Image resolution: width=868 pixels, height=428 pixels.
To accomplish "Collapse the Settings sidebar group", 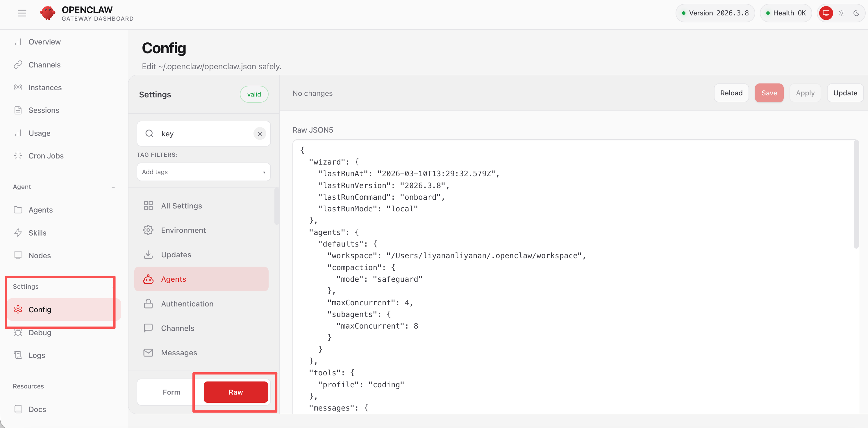I will (x=112, y=286).
